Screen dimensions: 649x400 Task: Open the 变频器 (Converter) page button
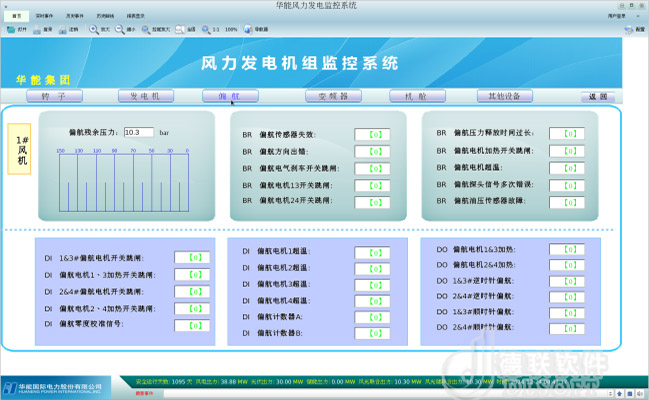332,97
